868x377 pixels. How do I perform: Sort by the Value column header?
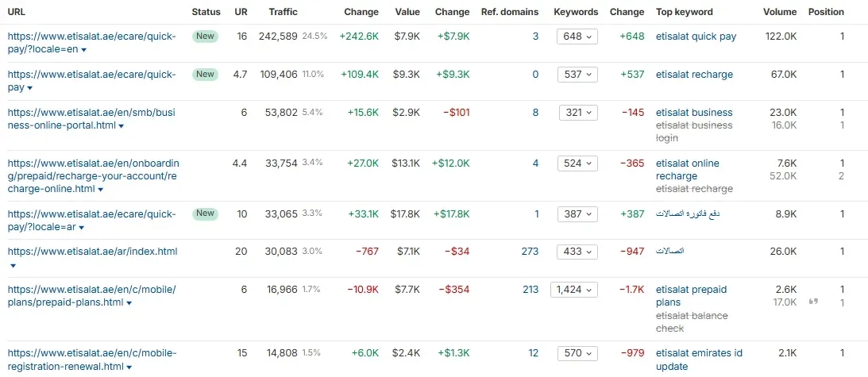(407, 12)
